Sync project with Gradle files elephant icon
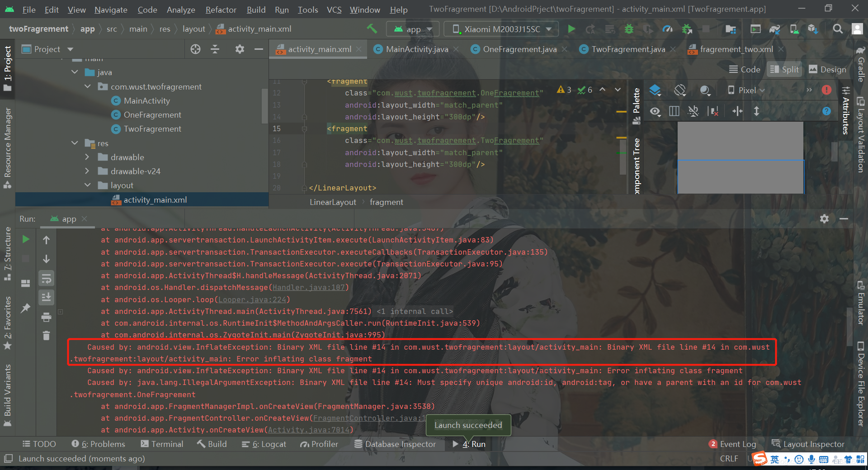The width and height of the screenshot is (868, 470). pyautogui.click(x=774, y=29)
